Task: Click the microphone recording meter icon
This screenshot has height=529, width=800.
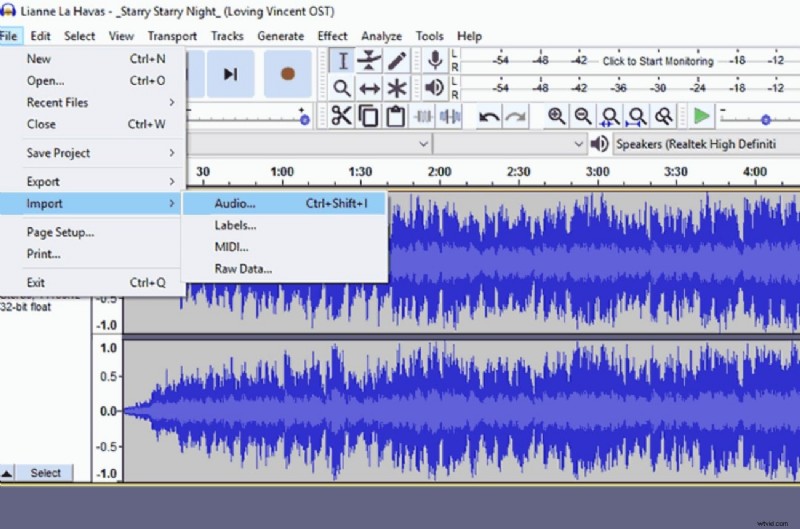Action: click(x=435, y=61)
